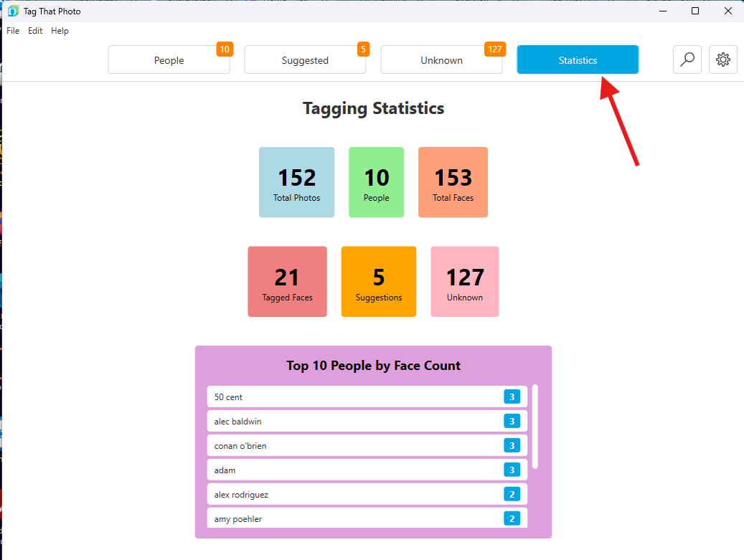Select the Suggestions card showing 5

(379, 281)
